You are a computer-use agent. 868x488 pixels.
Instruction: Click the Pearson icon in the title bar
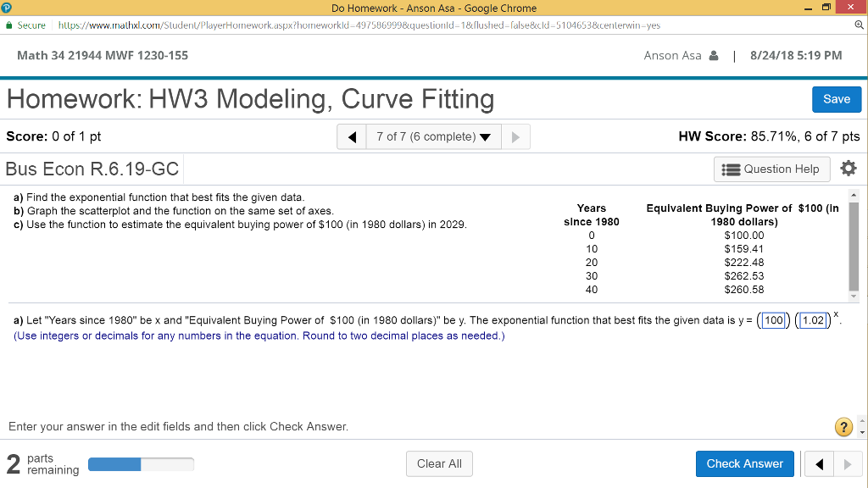point(7,7)
